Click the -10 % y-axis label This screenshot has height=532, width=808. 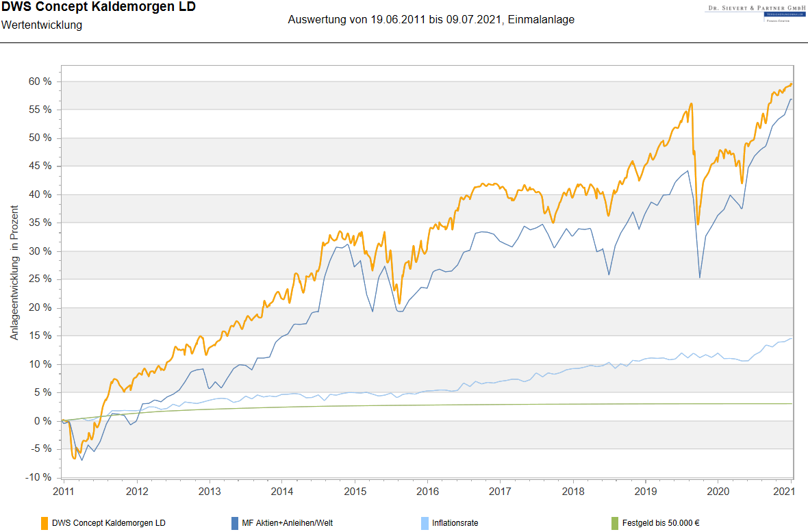pos(39,477)
